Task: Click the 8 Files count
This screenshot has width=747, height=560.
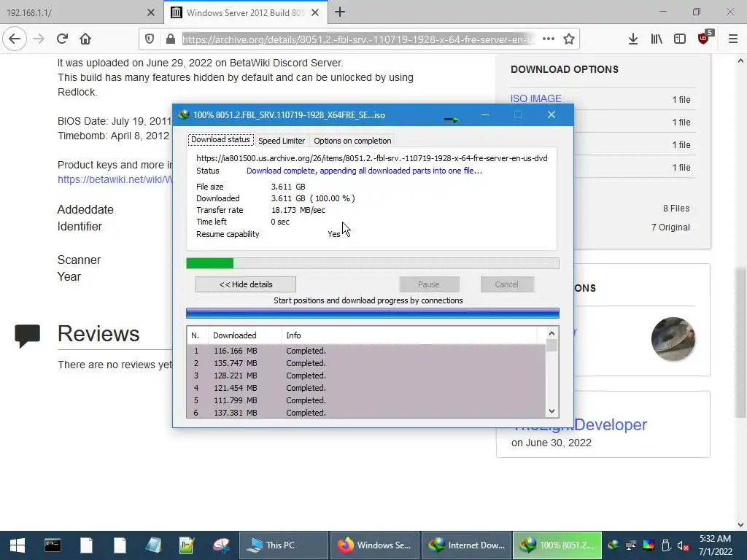Action: (x=676, y=208)
